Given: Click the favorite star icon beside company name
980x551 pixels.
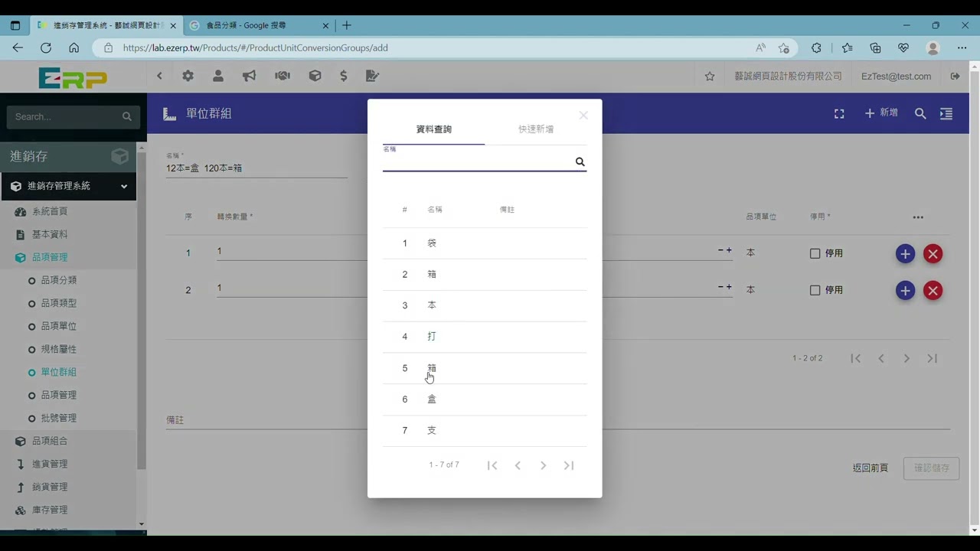Looking at the screenshot, I should (x=710, y=77).
